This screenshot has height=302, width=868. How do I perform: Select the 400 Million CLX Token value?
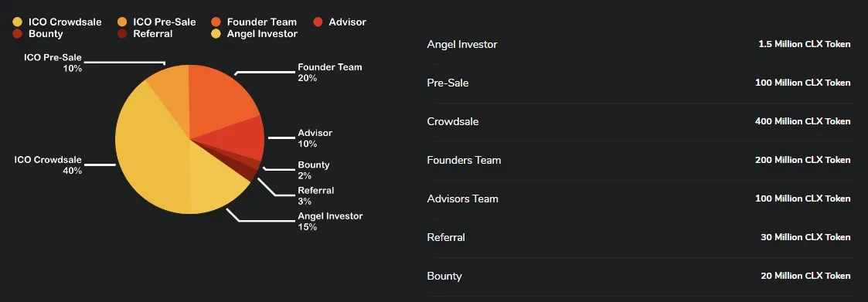coord(802,121)
